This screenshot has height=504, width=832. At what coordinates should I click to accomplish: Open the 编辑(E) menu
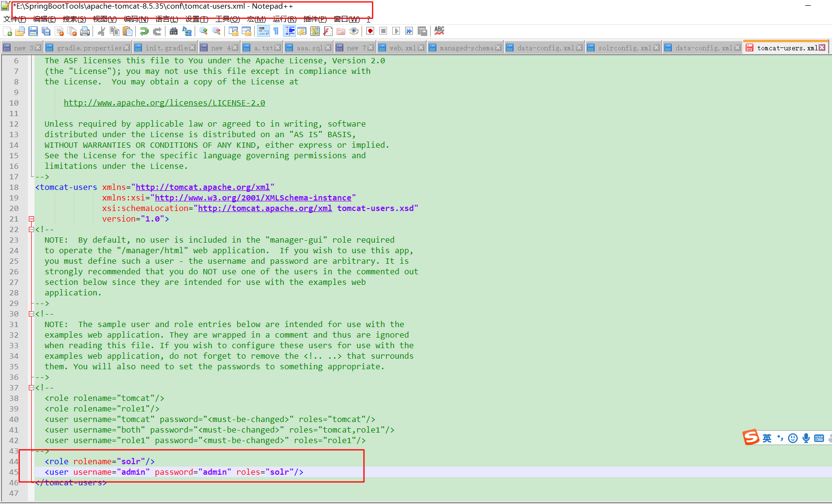[45, 19]
